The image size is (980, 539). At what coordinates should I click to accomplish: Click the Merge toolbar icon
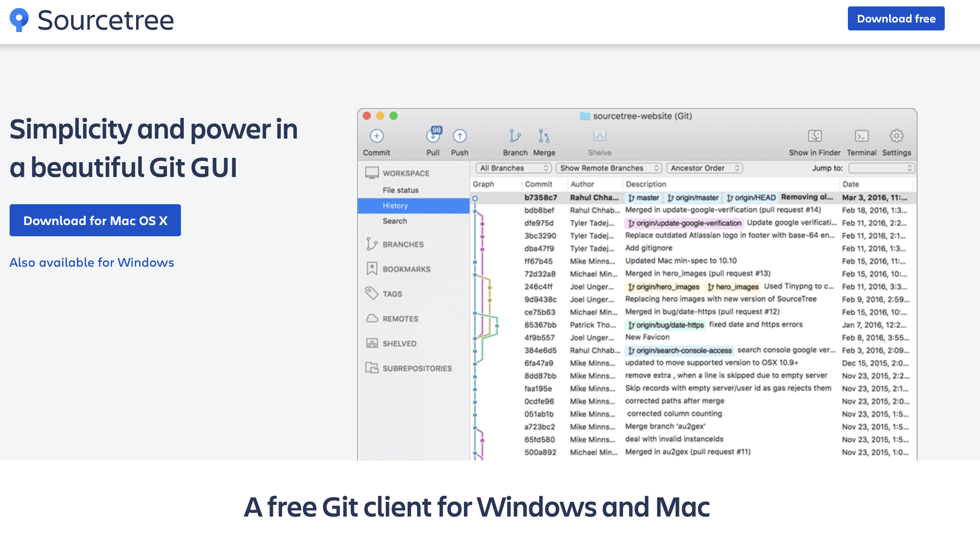pyautogui.click(x=544, y=137)
